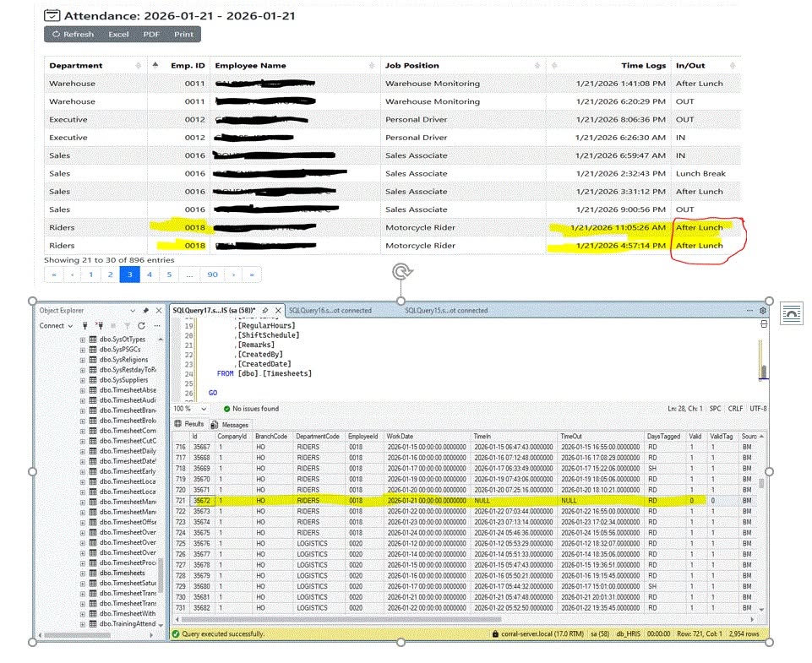Select the dbo.TimesheetDaily tree item
The width and height of the screenshot is (812, 663).
(x=128, y=451)
